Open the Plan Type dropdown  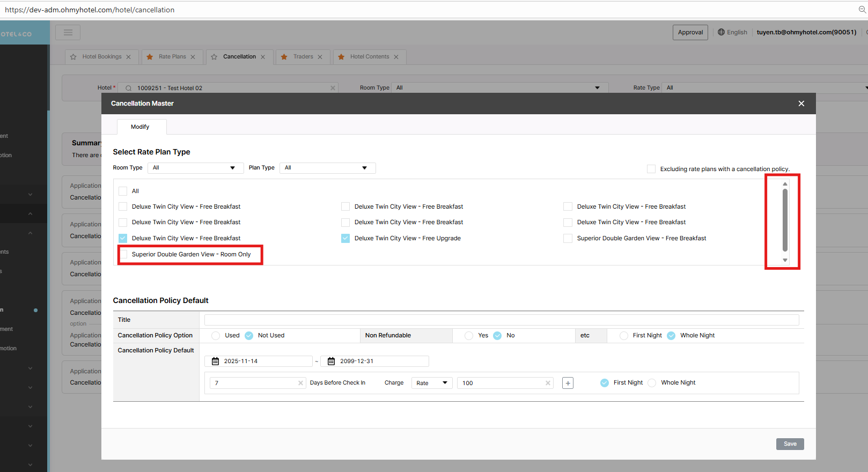click(x=327, y=168)
